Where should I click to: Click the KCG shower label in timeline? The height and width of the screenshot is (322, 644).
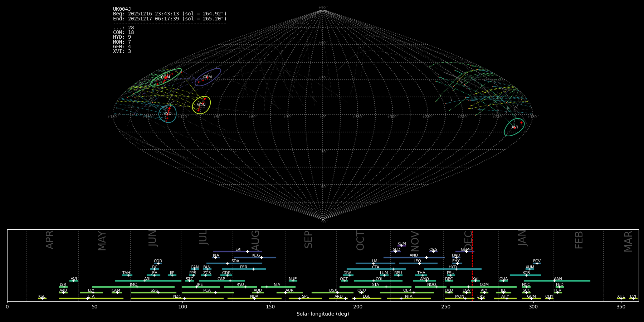coord(256,255)
